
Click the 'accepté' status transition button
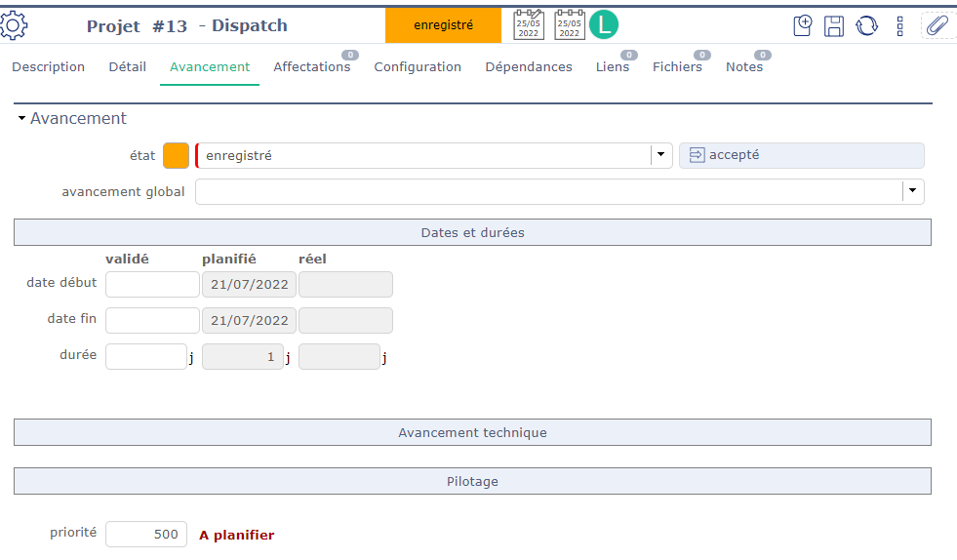coord(800,155)
